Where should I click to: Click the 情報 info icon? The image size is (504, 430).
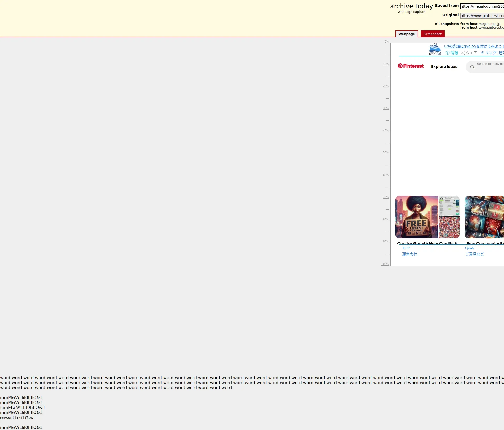coord(448,53)
